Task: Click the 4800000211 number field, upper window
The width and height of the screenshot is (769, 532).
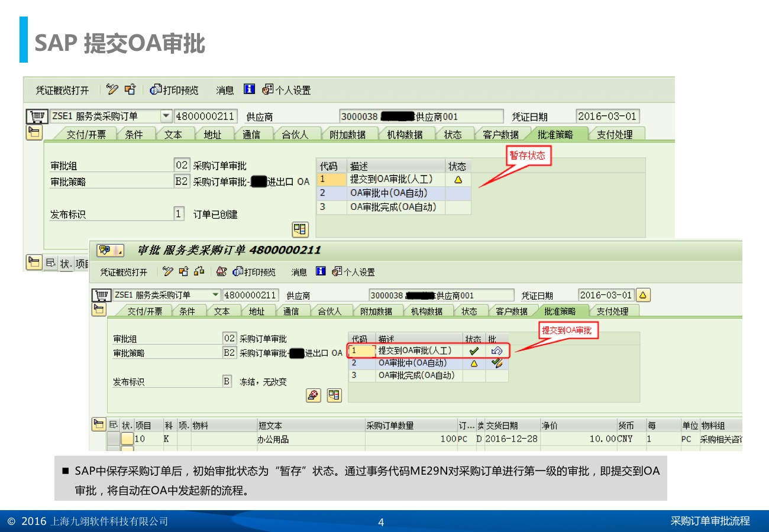Action: tap(205, 116)
